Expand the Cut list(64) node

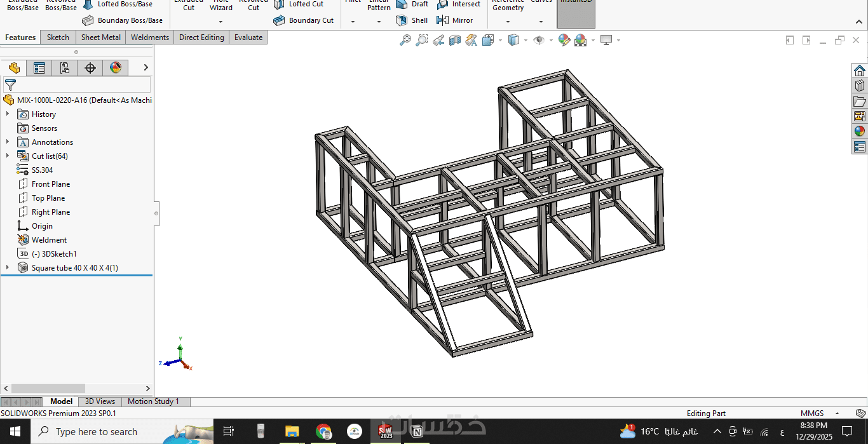point(8,156)
